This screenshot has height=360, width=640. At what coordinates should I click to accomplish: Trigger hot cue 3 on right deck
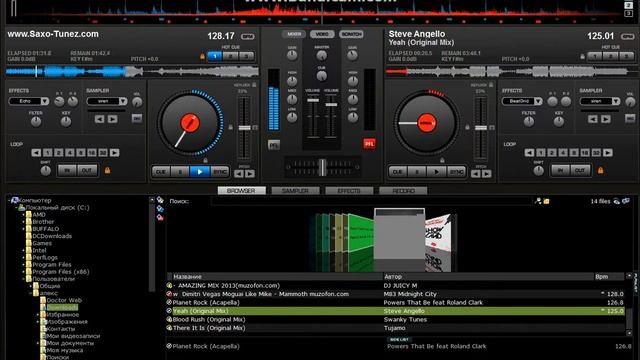point(627,56)
